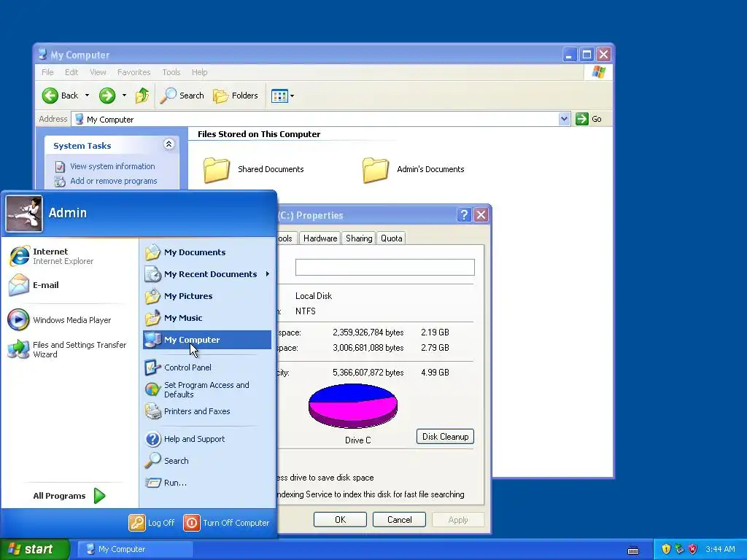The image size is (747, 560).
Task: Open the Back button history dropdown arrow
Action: point(88,96)
